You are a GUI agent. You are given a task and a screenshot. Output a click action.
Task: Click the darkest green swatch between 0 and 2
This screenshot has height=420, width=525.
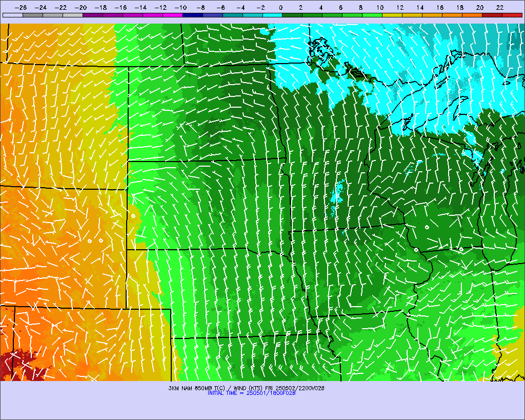292,15
